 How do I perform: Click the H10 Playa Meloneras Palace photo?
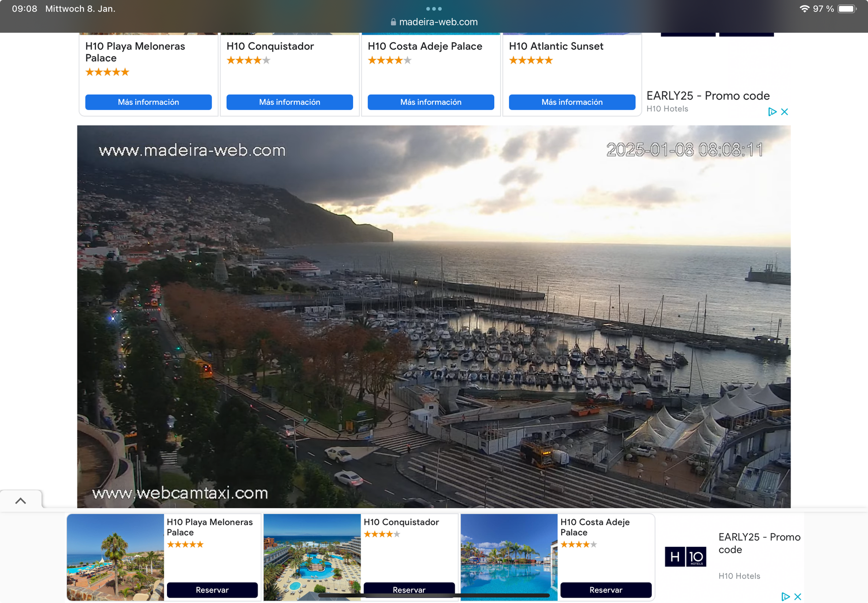116,557
